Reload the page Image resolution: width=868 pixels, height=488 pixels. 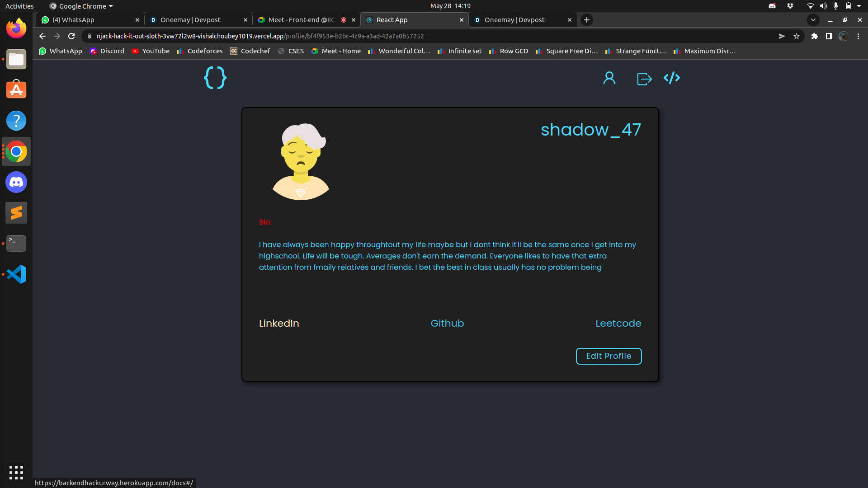click(x=71, y=36)
